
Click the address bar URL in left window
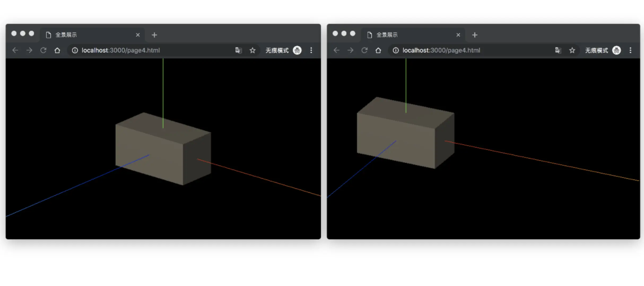point(121,50)
